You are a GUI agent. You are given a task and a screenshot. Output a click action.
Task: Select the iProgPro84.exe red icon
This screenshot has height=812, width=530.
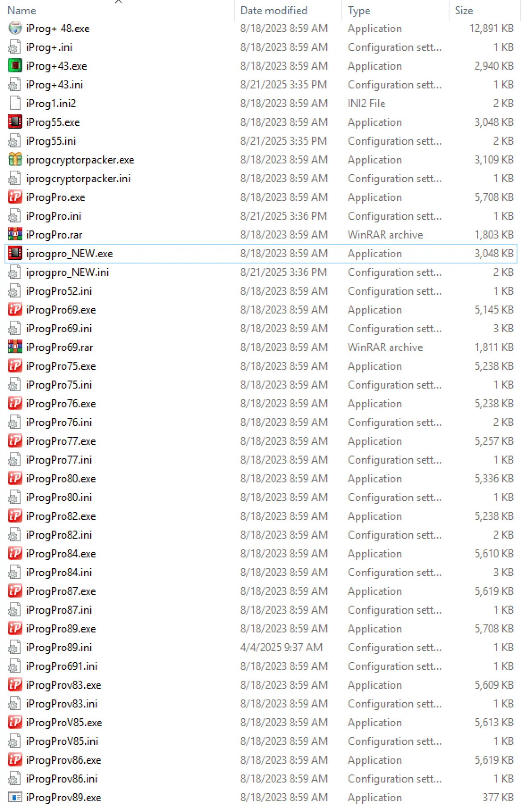coord(15,554)
